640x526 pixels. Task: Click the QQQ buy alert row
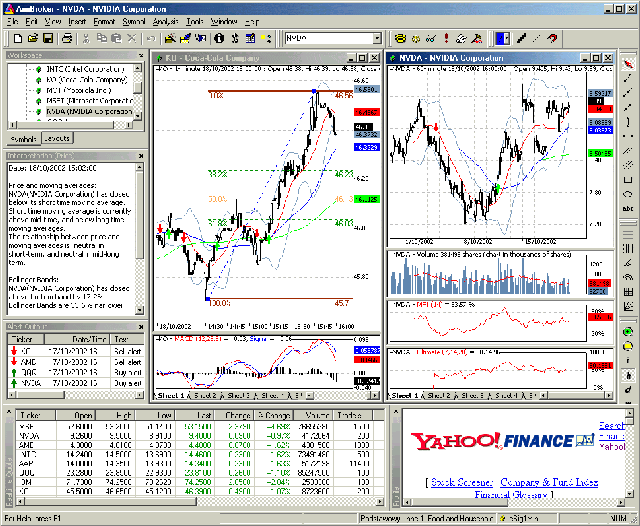[x=76, y=372]
